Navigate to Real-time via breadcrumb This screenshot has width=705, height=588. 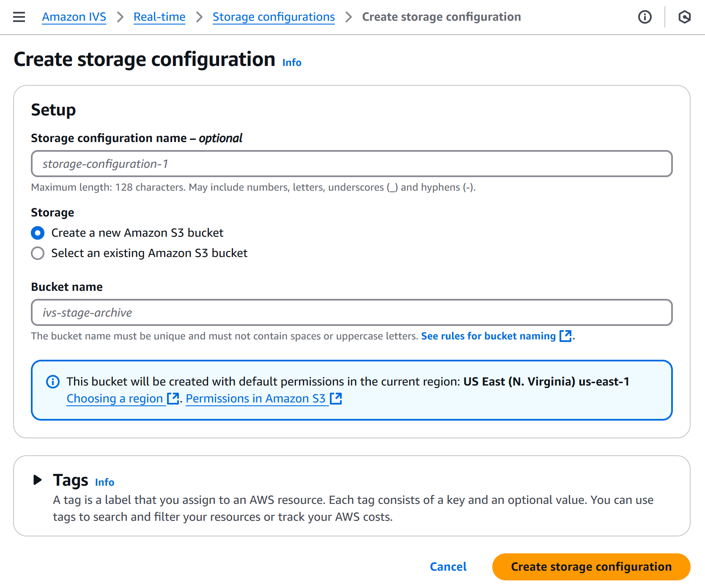pyautogui.click(x=159, y=17)
